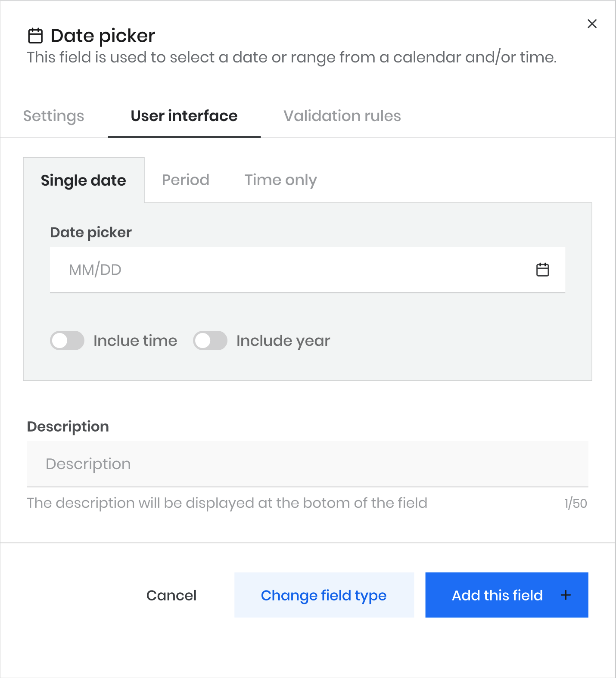Viewport: 616px width, 678px height.
Task: Focus the MM/DD date input field
Action: [308, 270]
